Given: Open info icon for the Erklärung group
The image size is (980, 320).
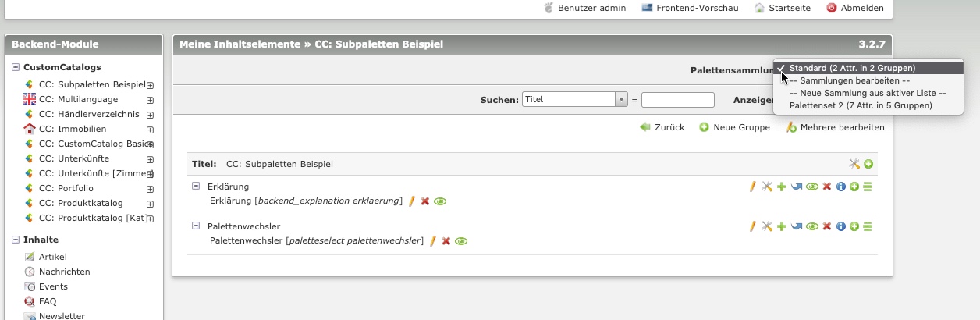Looking at the screenshot, I should pyautogui.click(x=841, y=187).
